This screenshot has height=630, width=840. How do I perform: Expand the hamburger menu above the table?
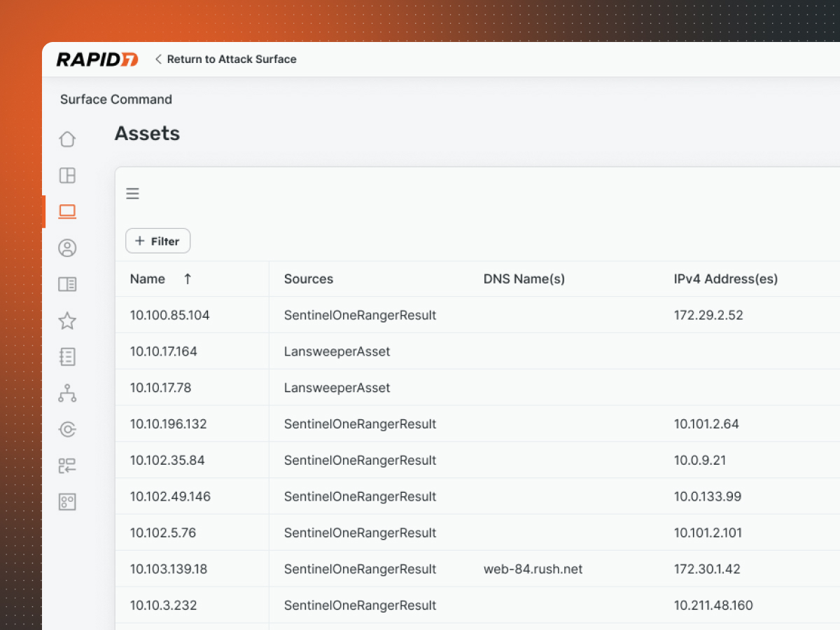[x=132, y=194]
